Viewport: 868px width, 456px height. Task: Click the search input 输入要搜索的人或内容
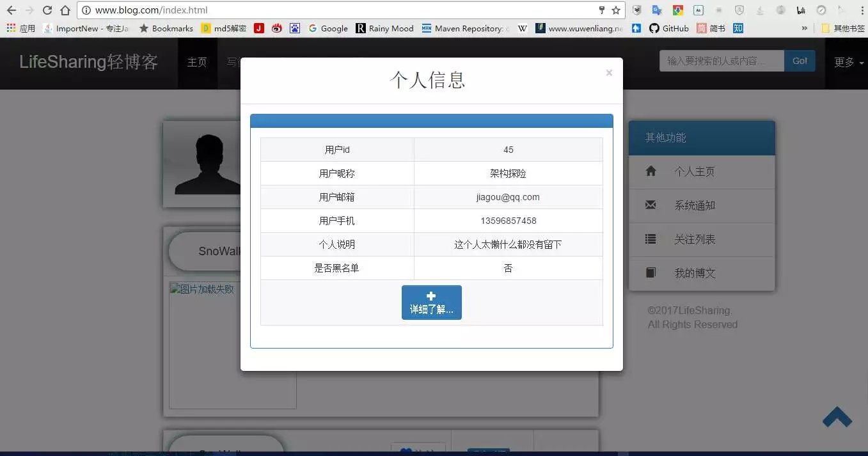[x=722, y=61]
